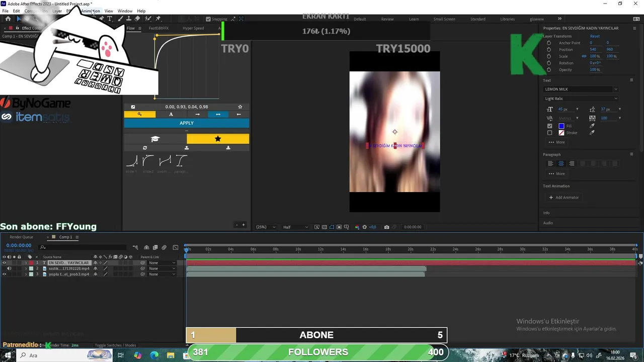Select the Pen tool in toolbar
This screenshot has height=362, width=644.
click(101, 19)
